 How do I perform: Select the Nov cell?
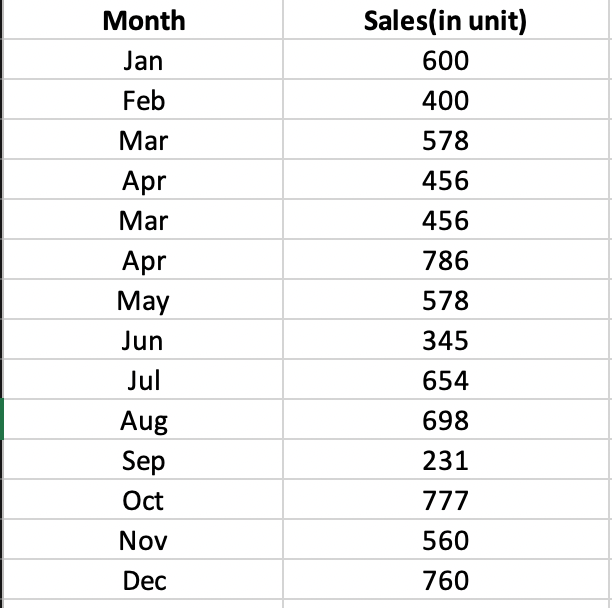pos(143,541)
